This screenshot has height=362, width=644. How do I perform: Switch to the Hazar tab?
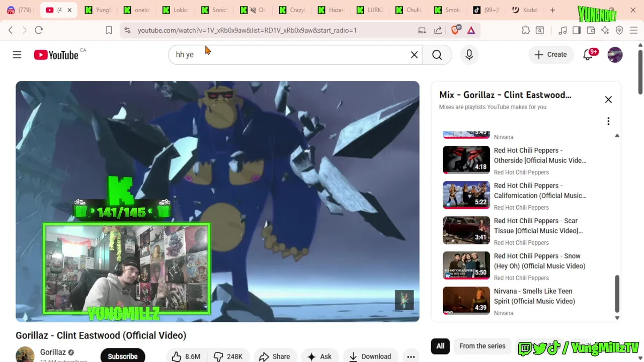coord(331,10)
